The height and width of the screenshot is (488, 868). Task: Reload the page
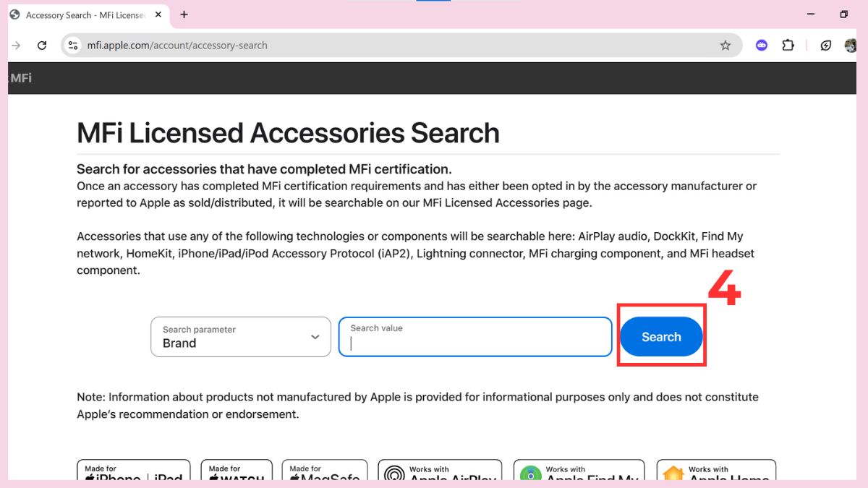click(x=41, y=45)
